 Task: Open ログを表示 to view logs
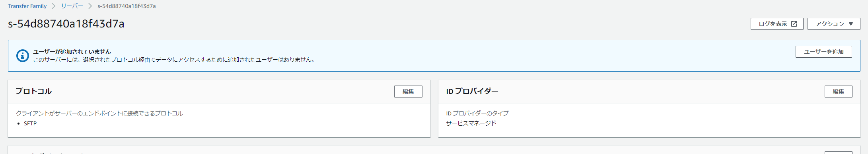[x=777, y=24]
